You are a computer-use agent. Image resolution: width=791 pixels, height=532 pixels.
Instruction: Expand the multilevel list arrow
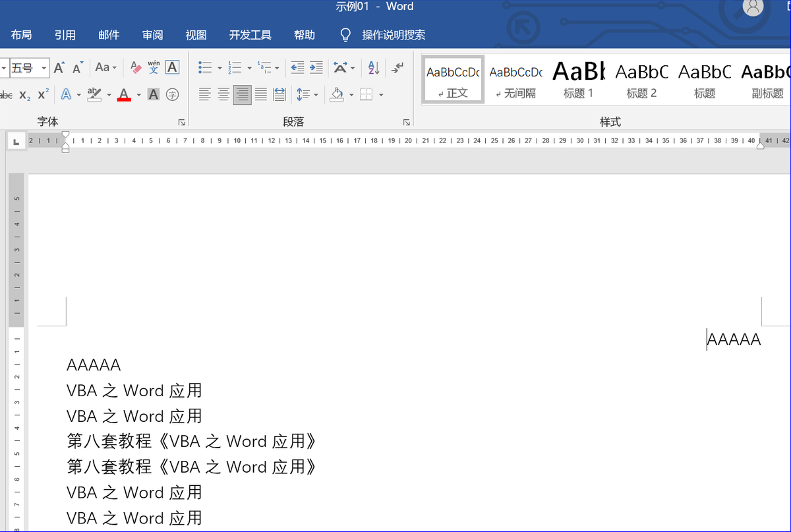[277, 68]
